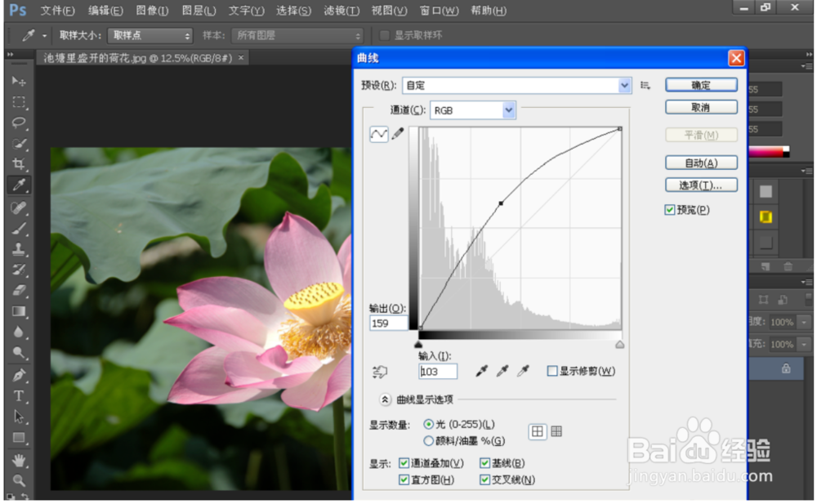Click the Options (选项) button
817x504 pixels.
point(701,185)
